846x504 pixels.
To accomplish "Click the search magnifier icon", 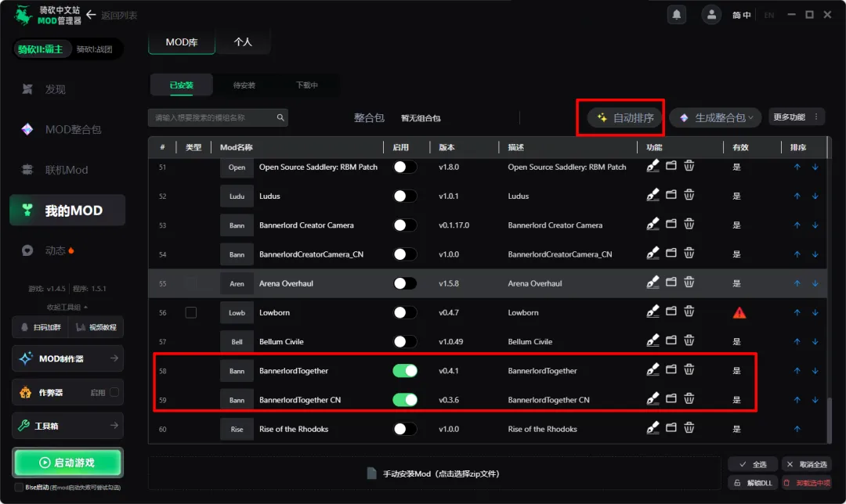I will [280, 117].
